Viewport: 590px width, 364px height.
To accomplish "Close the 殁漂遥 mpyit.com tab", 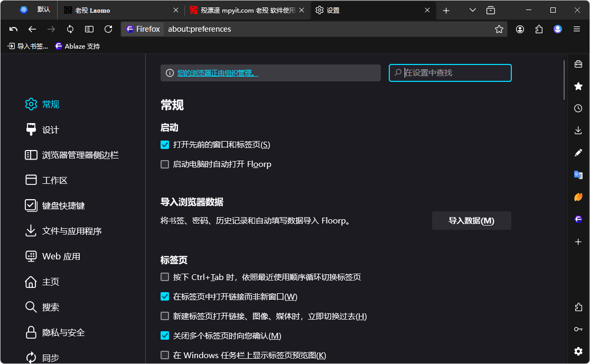I will point(302,11).
